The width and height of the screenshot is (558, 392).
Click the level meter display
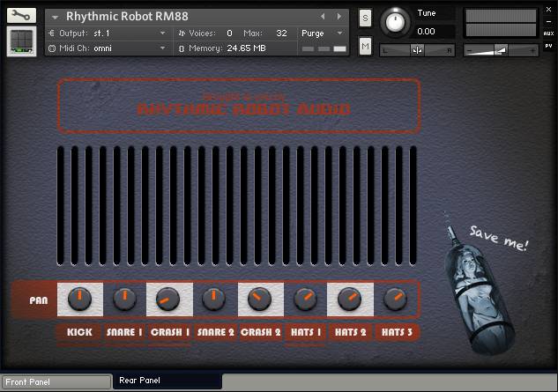tap(501, 23)
